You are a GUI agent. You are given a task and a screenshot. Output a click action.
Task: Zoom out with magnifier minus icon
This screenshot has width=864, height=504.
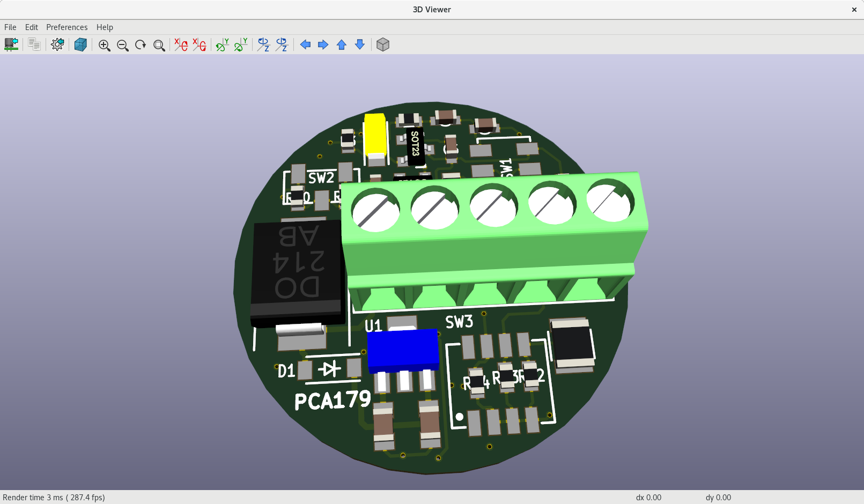(x=122, y=45)
